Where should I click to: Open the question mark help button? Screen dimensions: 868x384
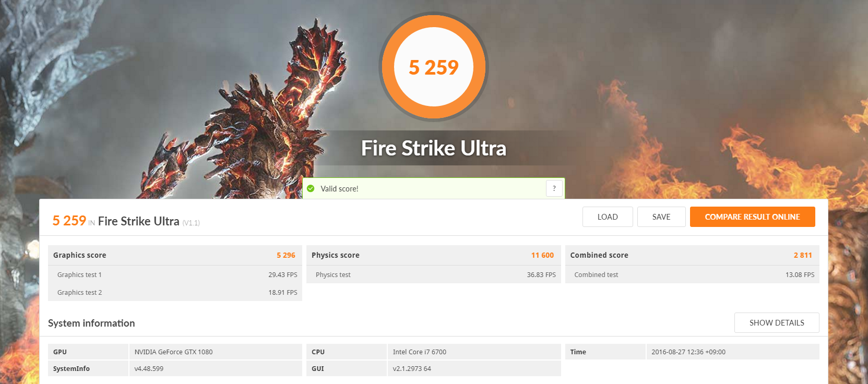pyautogui.click(x=554, y=188)
